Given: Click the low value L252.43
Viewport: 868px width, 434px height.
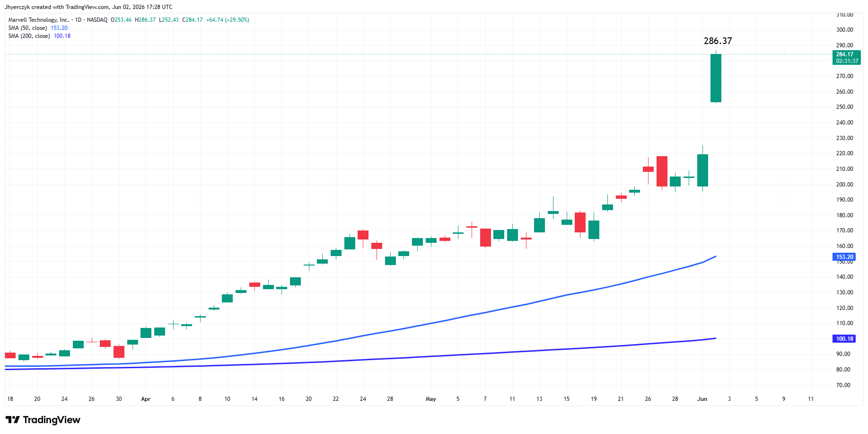Looking at the screenshot, I should coord(169,20).
